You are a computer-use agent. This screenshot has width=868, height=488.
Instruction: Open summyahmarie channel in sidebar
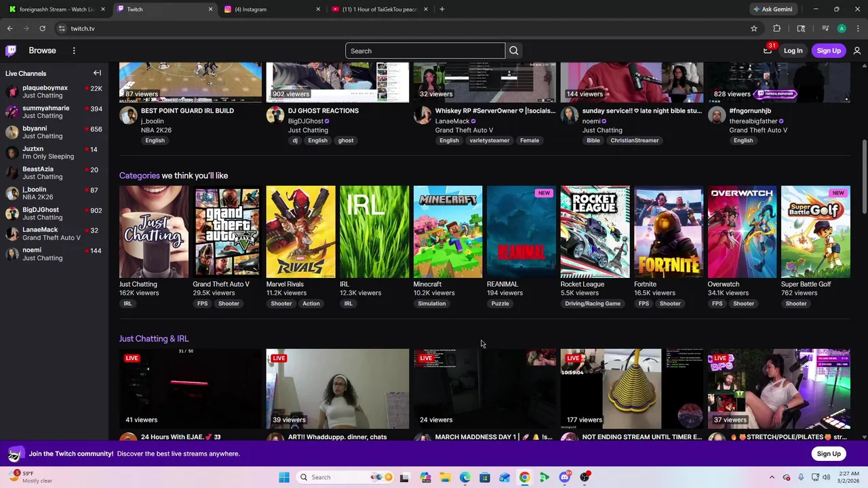click(x=54, y=112)
